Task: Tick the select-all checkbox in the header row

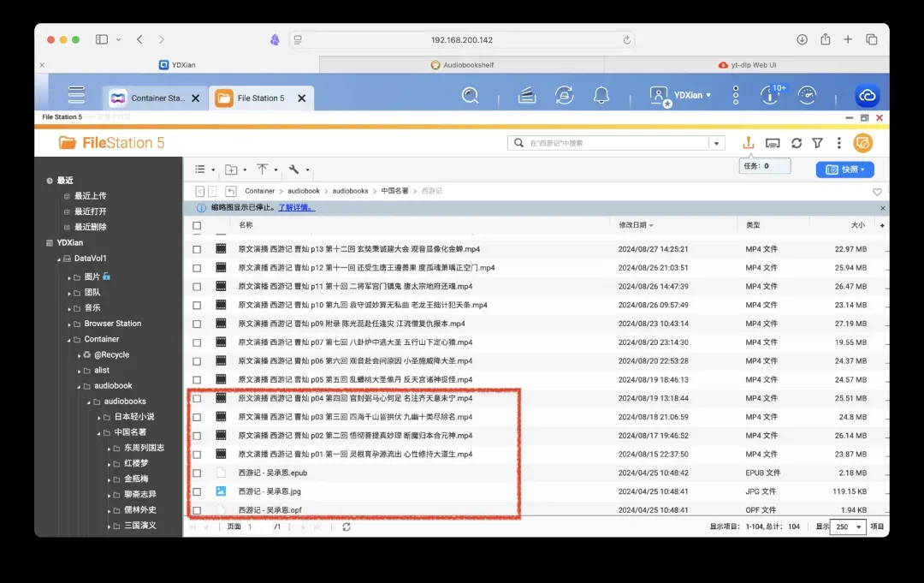Action: [x=197, y=225]
